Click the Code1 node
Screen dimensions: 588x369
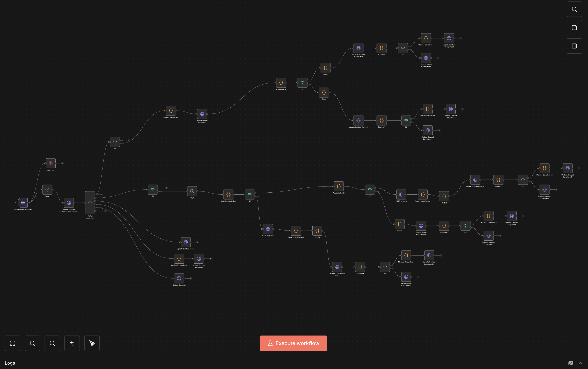point(325,68)
